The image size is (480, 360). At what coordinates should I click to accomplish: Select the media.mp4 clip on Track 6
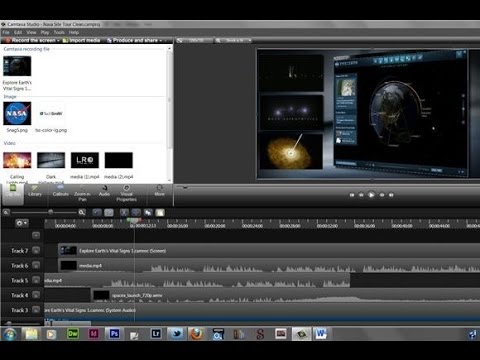click(x=269, y=266)
